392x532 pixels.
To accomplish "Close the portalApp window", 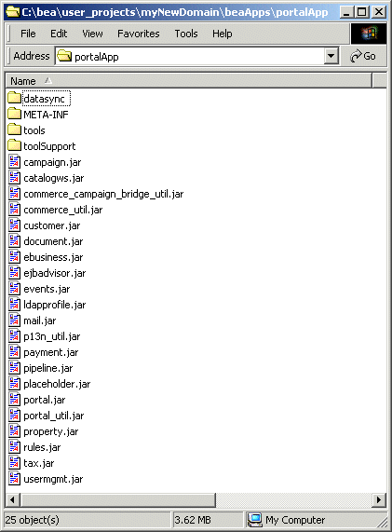I will coord(378,12).
